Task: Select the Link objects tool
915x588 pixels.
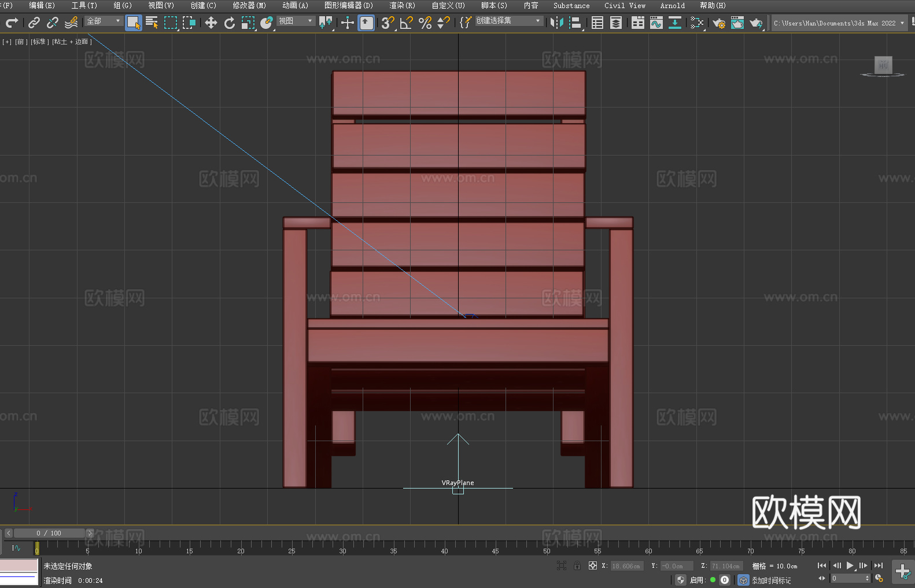Action: coord(34,23)
